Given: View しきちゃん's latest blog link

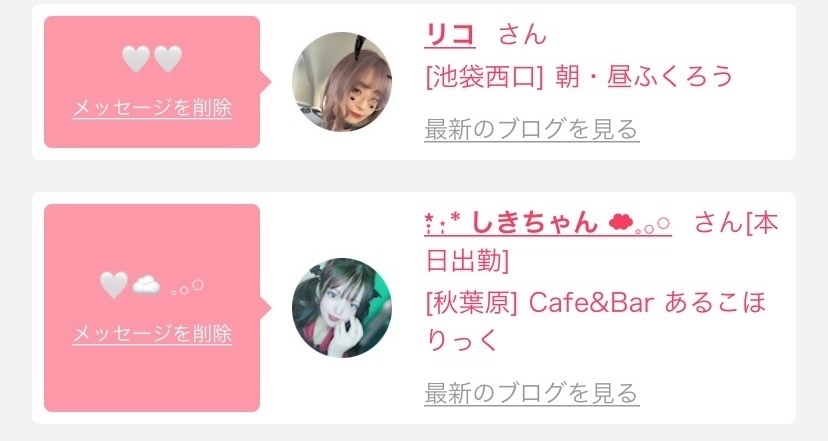Looking at the screenshot, I should tap(532, 393).
